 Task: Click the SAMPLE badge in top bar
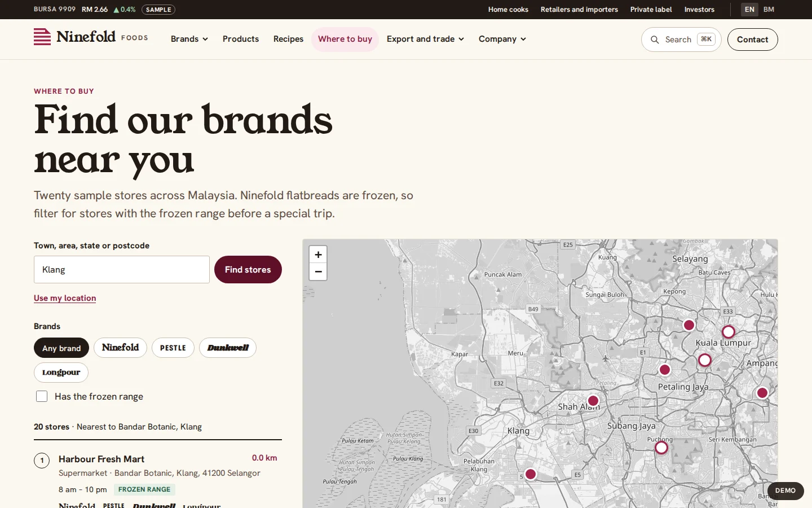158,10
